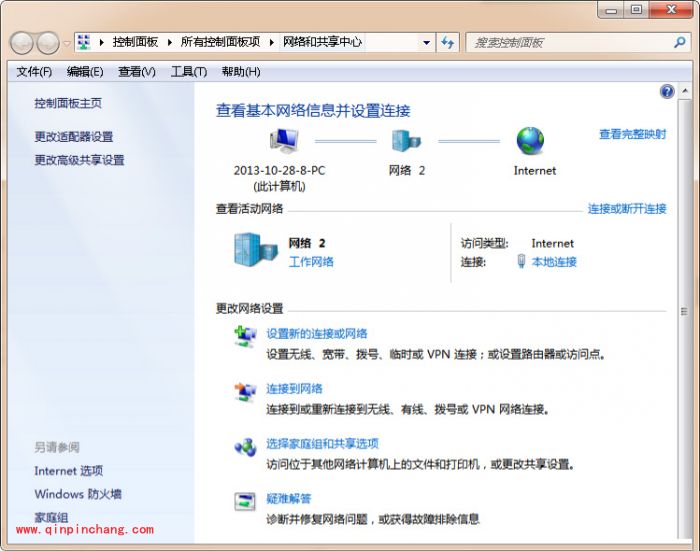
Task: Go to 控制面板主页
Action: pyautogui.click(x=68, y=103)
